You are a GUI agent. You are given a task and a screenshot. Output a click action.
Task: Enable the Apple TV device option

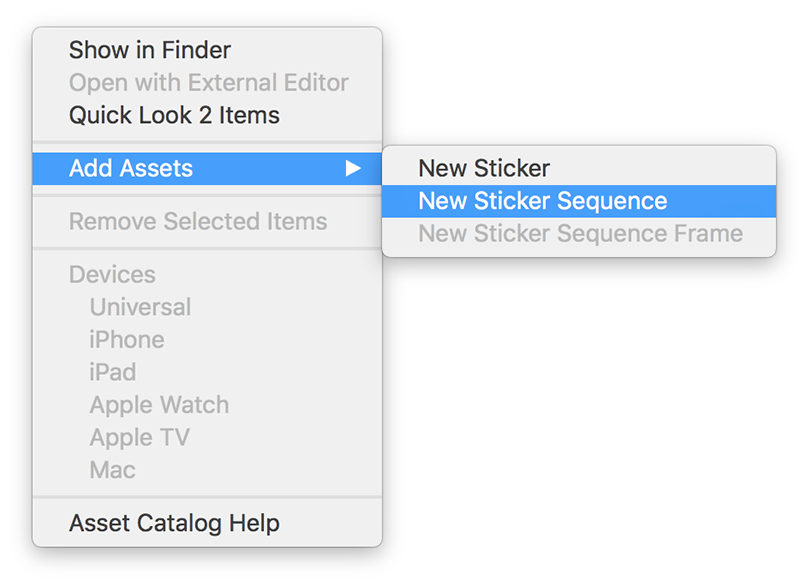(139, 437)
